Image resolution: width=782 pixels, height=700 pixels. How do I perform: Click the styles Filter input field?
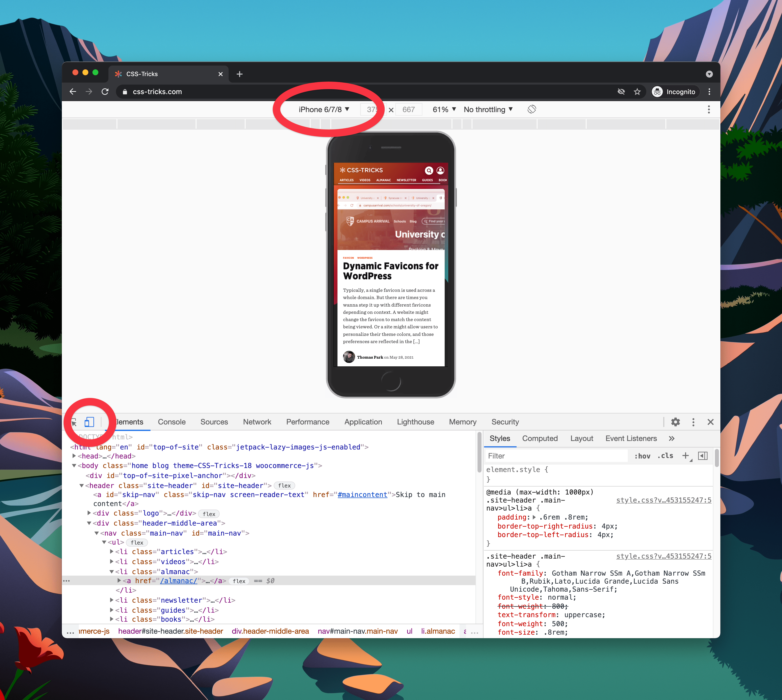click(554, 456)
